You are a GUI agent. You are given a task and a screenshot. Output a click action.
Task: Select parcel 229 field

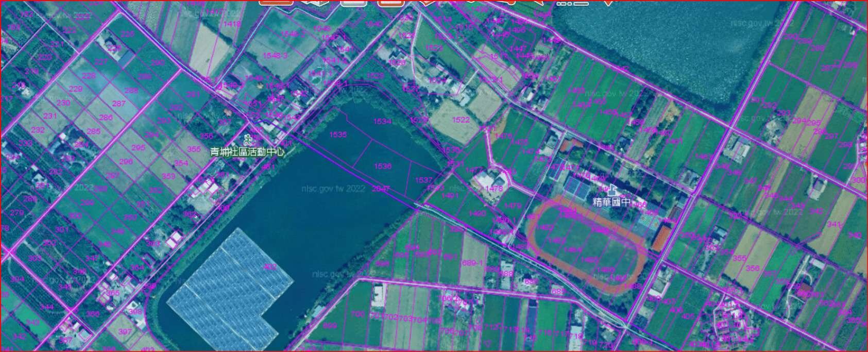pyautogui.click(x=76, y=89)
